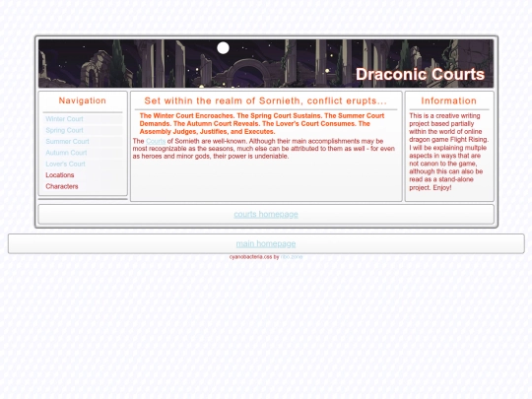This screenshot has width=532, height=399.
Task: Return to the main homepage link
Action: (x=266, y=243)
